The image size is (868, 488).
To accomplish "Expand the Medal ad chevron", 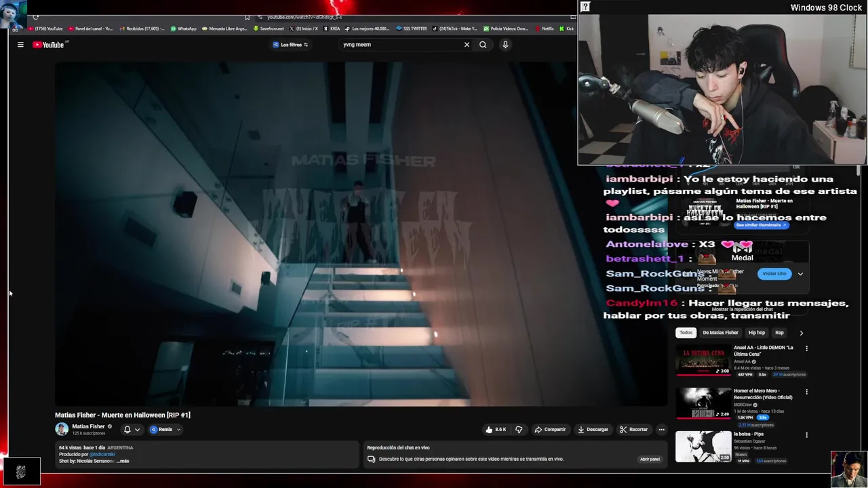I will [800, 274].
